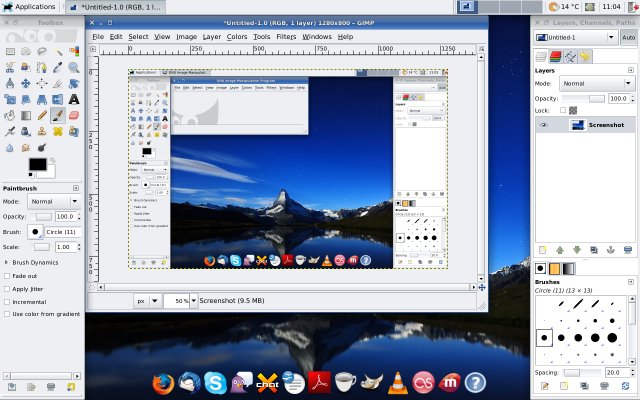The image size is (640, 400).
Task: Select the Dodge/Burn tool
Action: [x=42, y=147]
